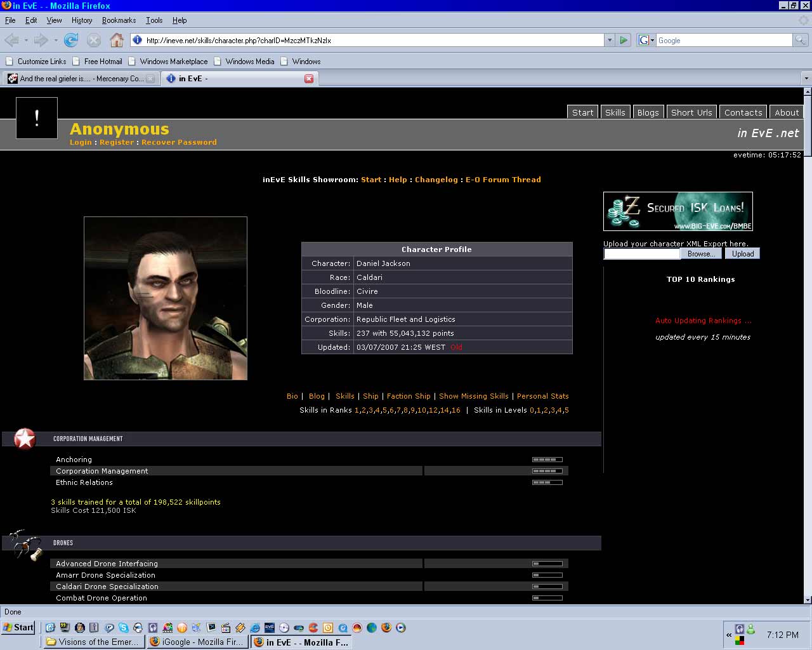Screen dimensions: 812x650
Task: Click the Anchoring skill level bar
Action: pyautogui.click(x=547, y=460)
